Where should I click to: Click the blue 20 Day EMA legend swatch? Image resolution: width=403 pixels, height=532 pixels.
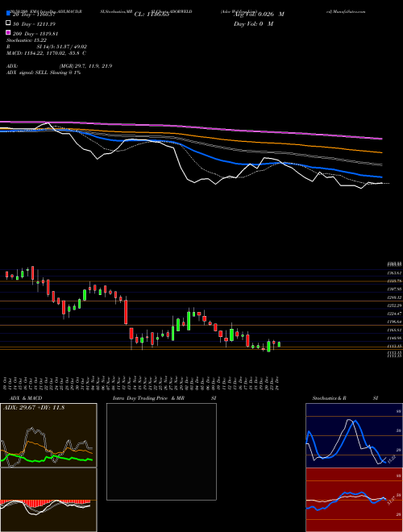pyautogui.click(x=8, y=14)
